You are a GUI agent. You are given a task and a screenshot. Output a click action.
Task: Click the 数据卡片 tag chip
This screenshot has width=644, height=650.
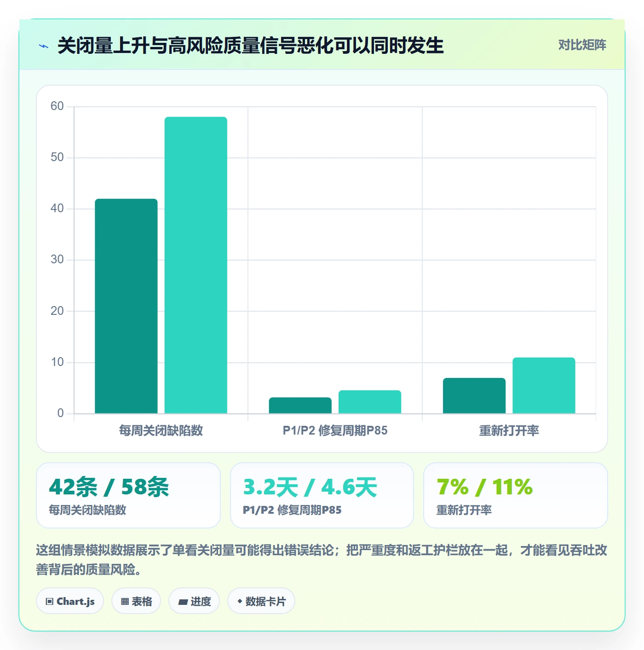pyautogui.click(x=261, y=601)
